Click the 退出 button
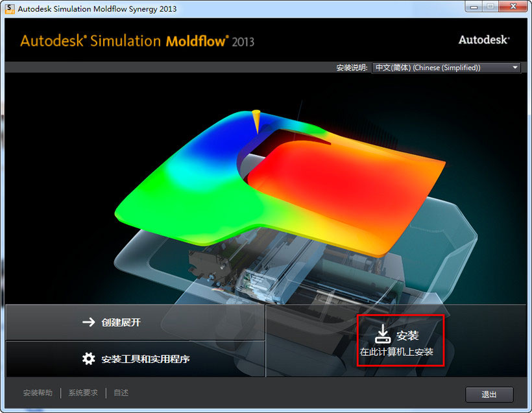The height and width of the screenshot is (413, 532). pos(489,394)
